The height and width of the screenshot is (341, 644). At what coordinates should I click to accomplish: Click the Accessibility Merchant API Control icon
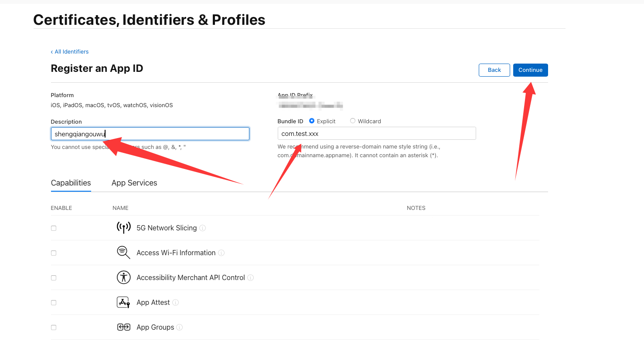tap(124, 277)
